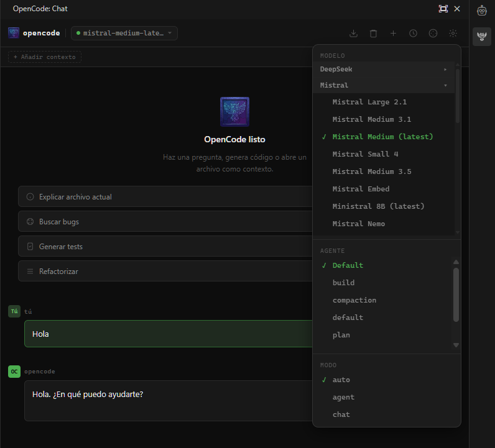This screenshot has height=448, width=495.
Task: Click the circular dotted icon in toolbar
Action: (433, 34)
